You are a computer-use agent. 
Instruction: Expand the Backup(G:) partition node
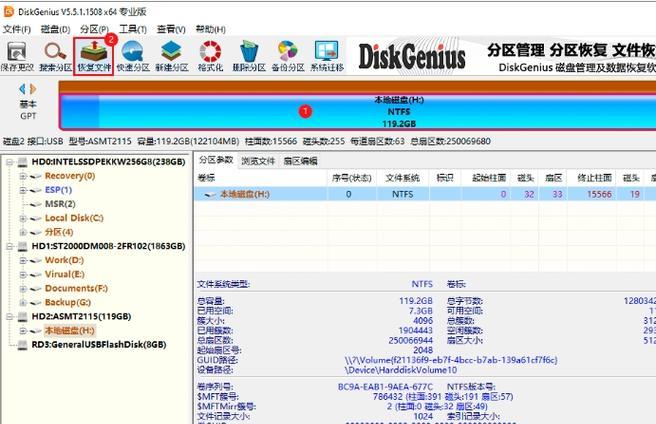(x=23, y=303)
